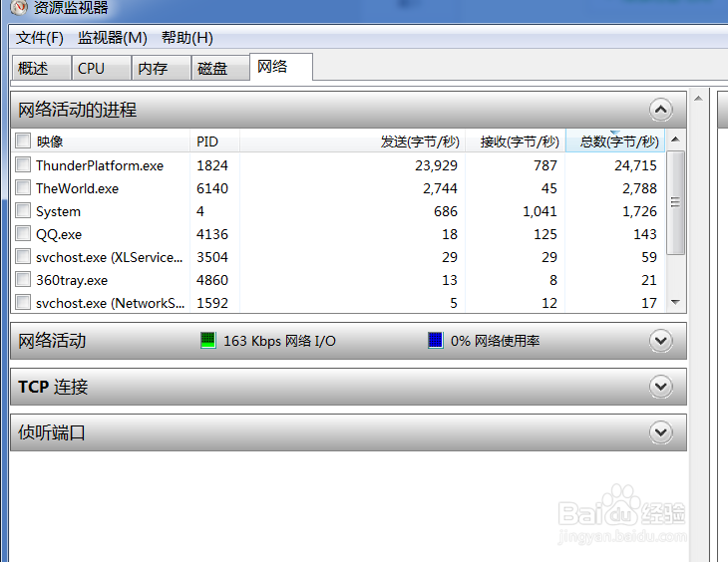The image size is (728, 562).
Task: Expand the TCP 连接 section
Action: click(x=660, y=386)
